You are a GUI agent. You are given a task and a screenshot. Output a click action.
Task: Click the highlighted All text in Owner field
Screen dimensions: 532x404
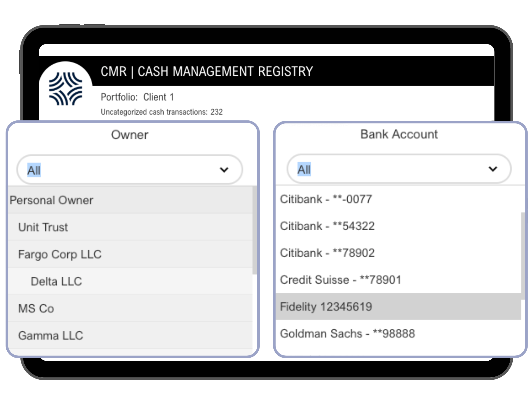[33, 170]
